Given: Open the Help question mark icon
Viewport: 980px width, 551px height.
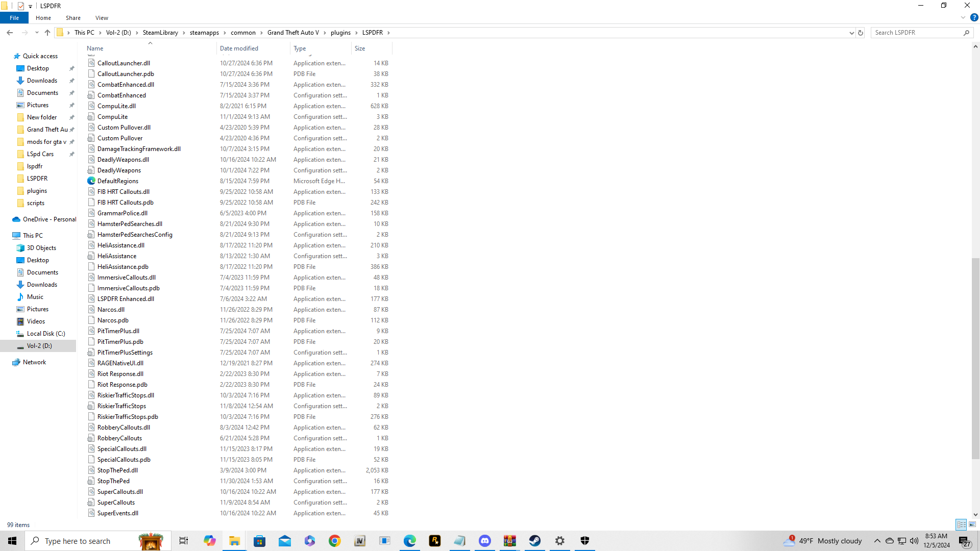Looking at the screenshot, I should click(974, 17).
